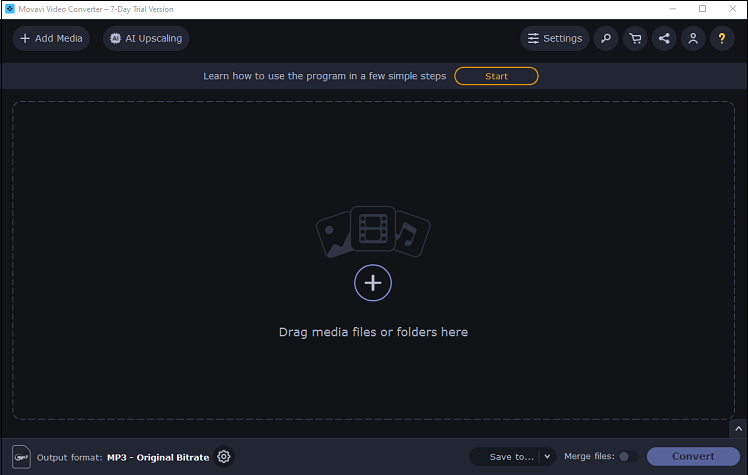Open the shopping cart purchase icon
748x475 pixels.
tap(635, 38)
